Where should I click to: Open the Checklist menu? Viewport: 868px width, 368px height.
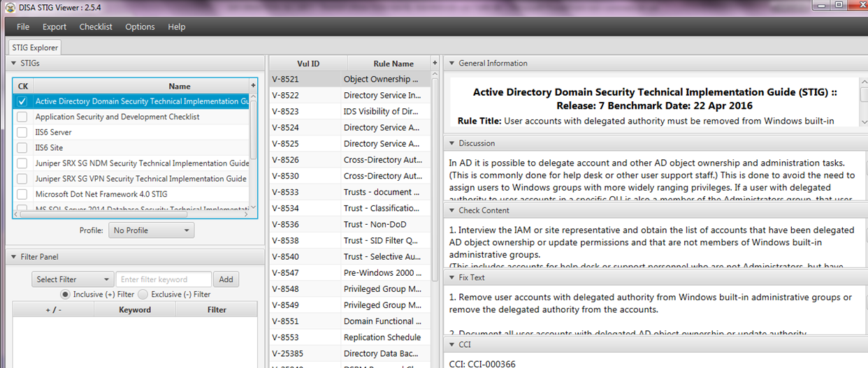point(96,27)
